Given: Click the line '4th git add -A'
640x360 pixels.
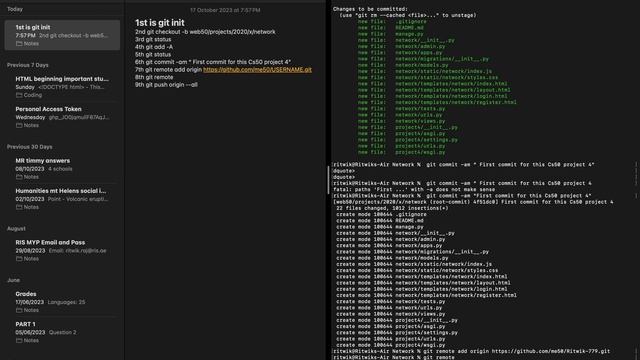Looking at the screenshot, I should click(154, 47).
